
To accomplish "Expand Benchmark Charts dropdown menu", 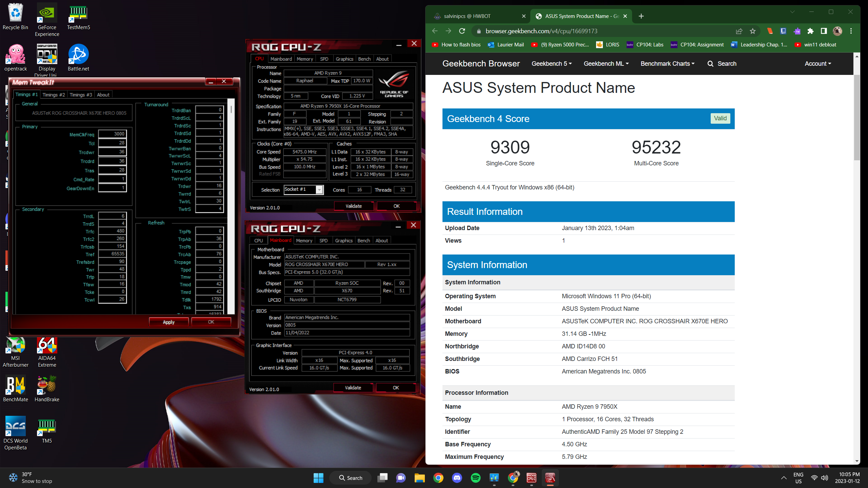I will coord(667,64).
